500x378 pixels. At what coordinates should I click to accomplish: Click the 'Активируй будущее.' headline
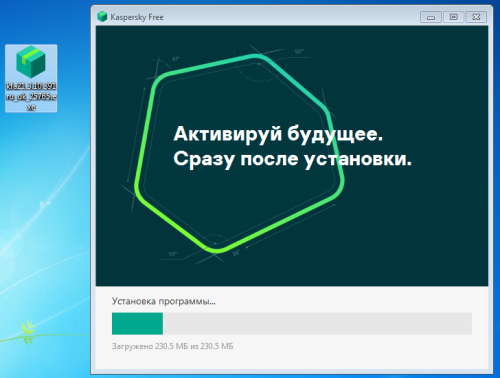[278, 135]
